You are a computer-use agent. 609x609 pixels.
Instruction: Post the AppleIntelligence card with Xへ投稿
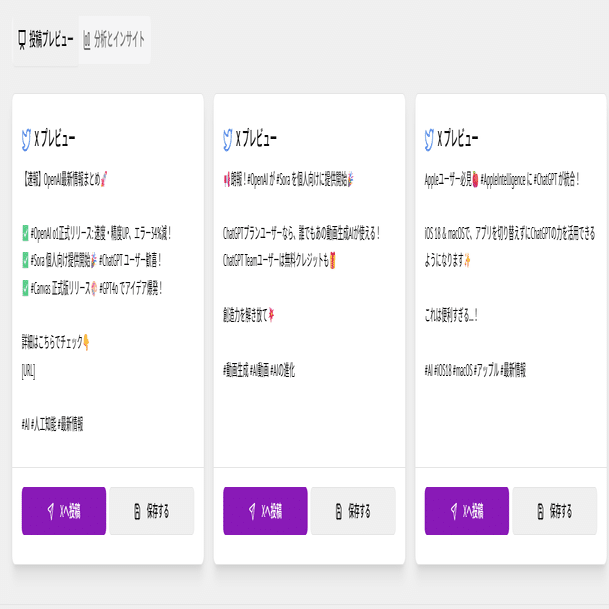coord(467,511)
